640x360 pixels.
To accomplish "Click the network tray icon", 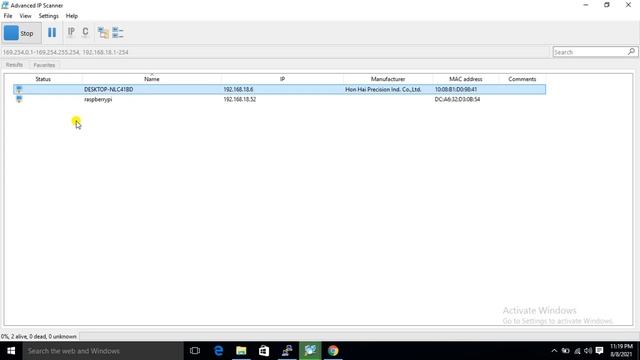I will (577, 351).
